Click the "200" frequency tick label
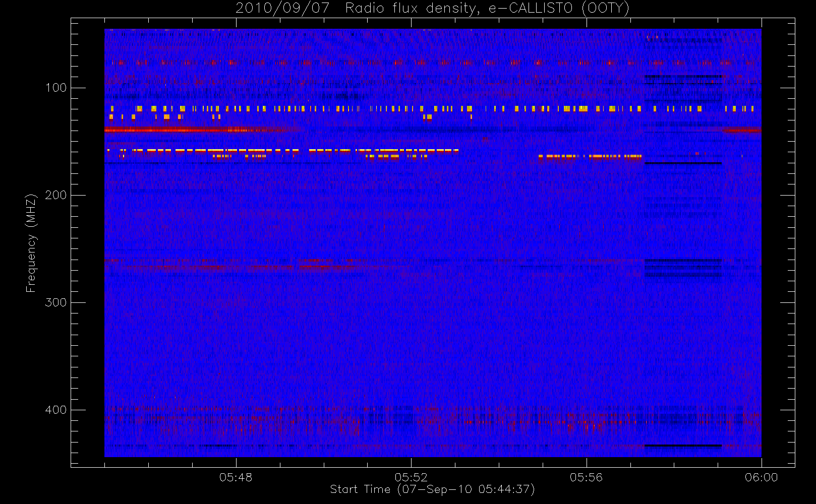 (x=56, y=195)
